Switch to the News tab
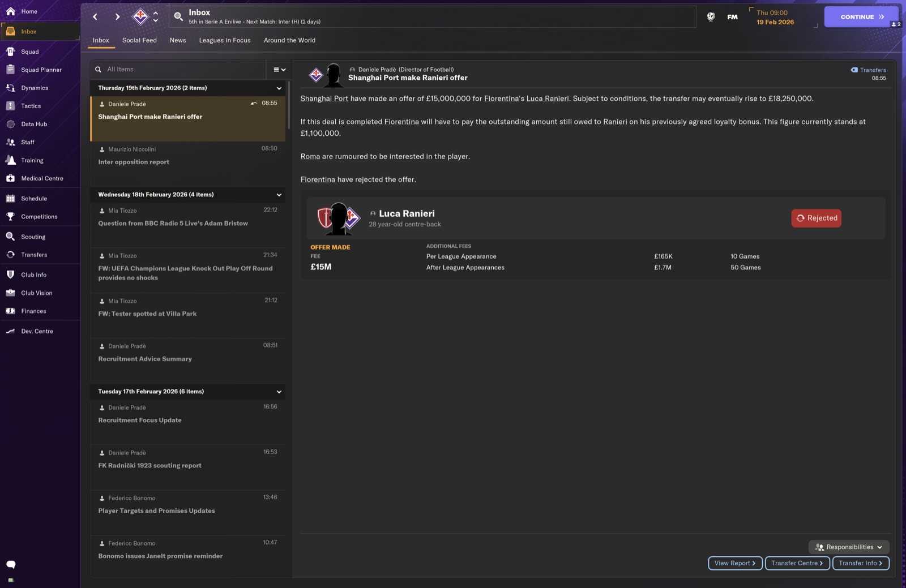 tap(178, 40)
